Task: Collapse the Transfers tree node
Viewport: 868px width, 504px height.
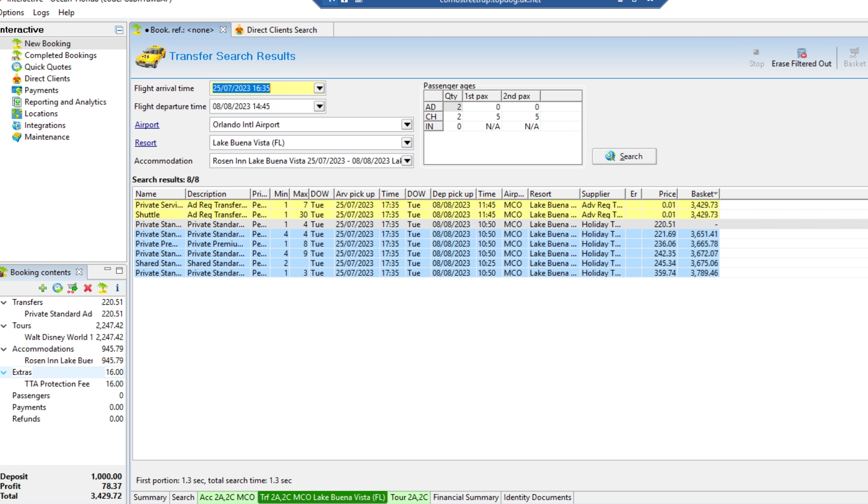Action: click(4, 302)
